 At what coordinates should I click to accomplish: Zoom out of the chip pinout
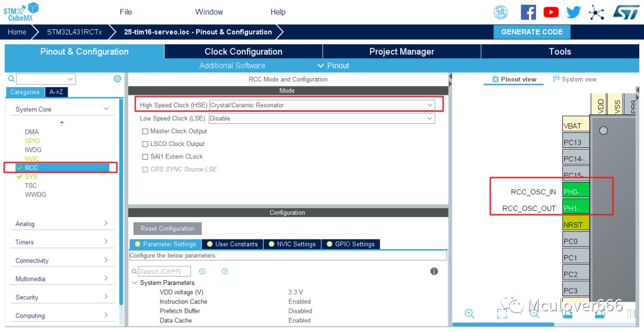pyautogui.click(x=534, y=314)
